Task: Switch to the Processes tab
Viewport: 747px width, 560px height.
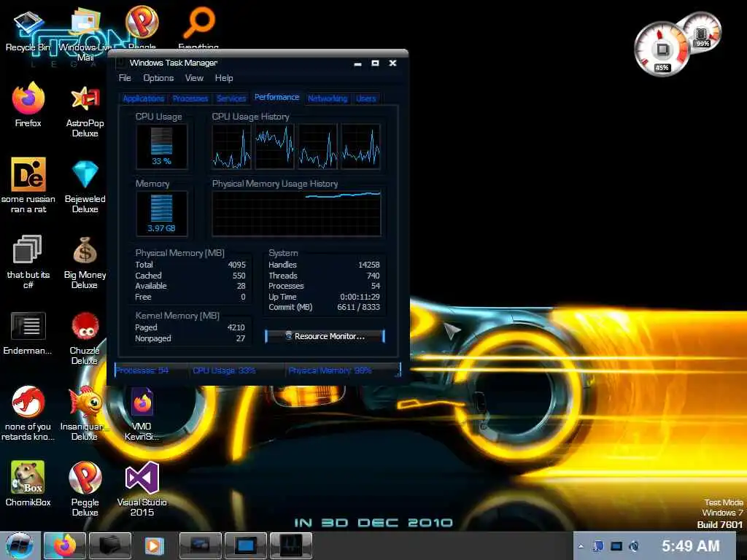Action: click(190, 98)
